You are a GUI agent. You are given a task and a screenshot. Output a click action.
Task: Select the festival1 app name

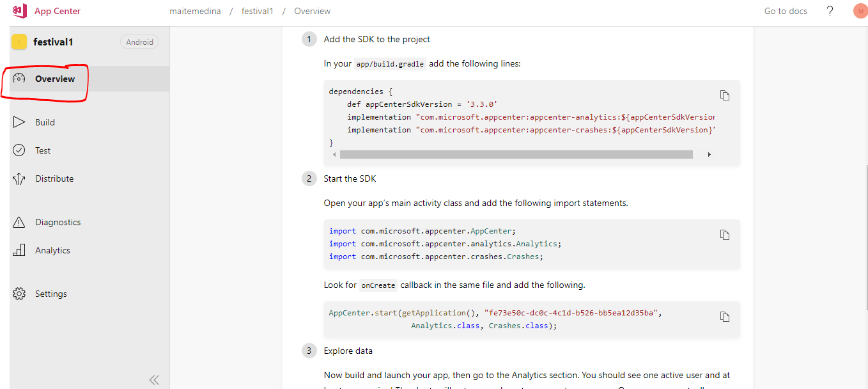tap(53, 42)
